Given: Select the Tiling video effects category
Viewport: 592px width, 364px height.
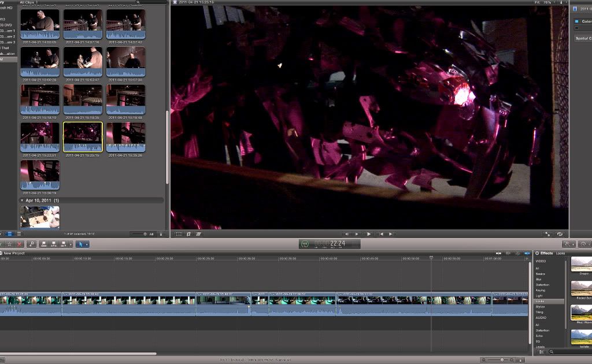Looking at the screenshot, I should [539, 312].
